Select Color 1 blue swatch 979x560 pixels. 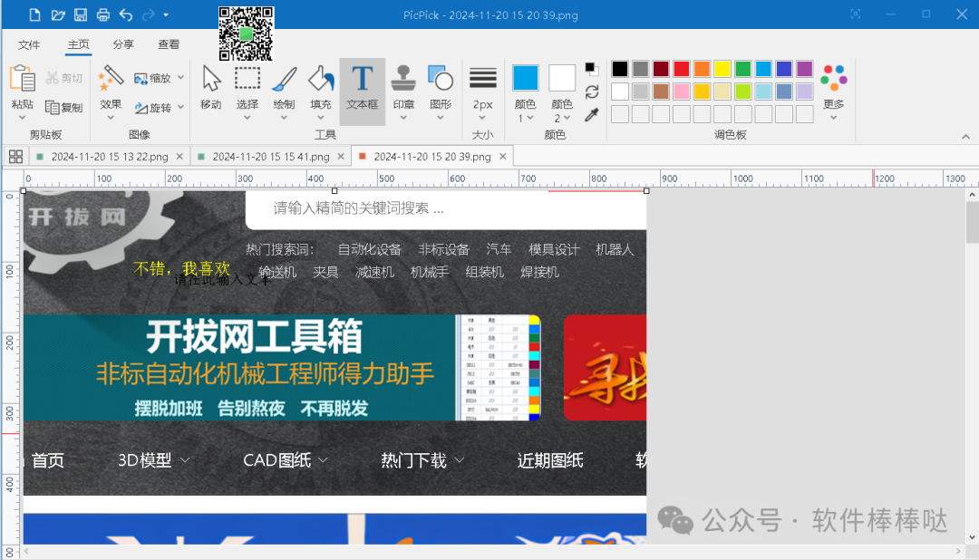(x=525, y=78)
